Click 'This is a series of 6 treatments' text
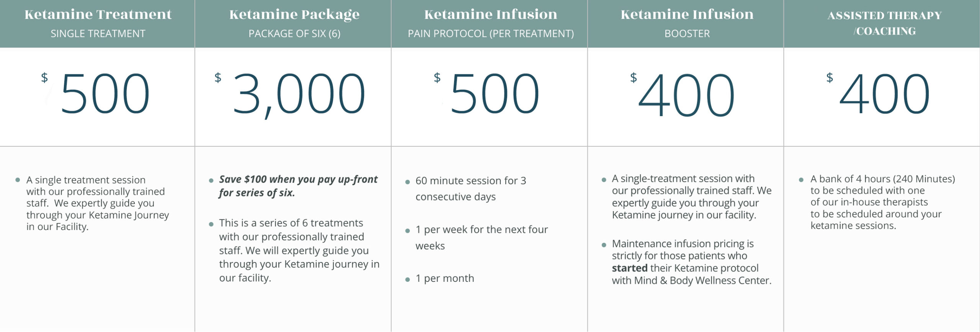980x332 pixels. 291,223
